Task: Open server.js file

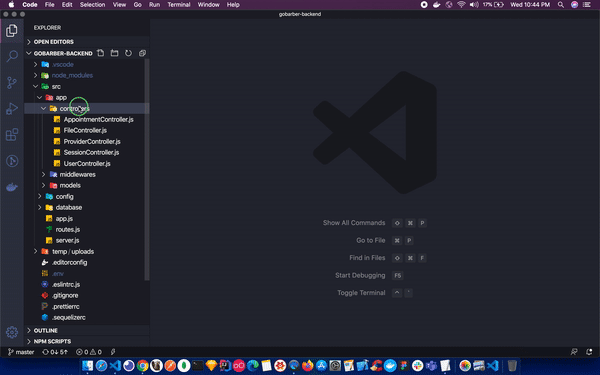Action: [87, 240]
